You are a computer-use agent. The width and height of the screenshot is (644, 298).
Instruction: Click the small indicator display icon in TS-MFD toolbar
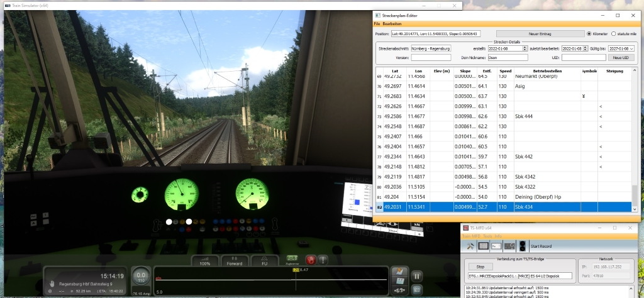pyautogui.click(x=496, y=246)
